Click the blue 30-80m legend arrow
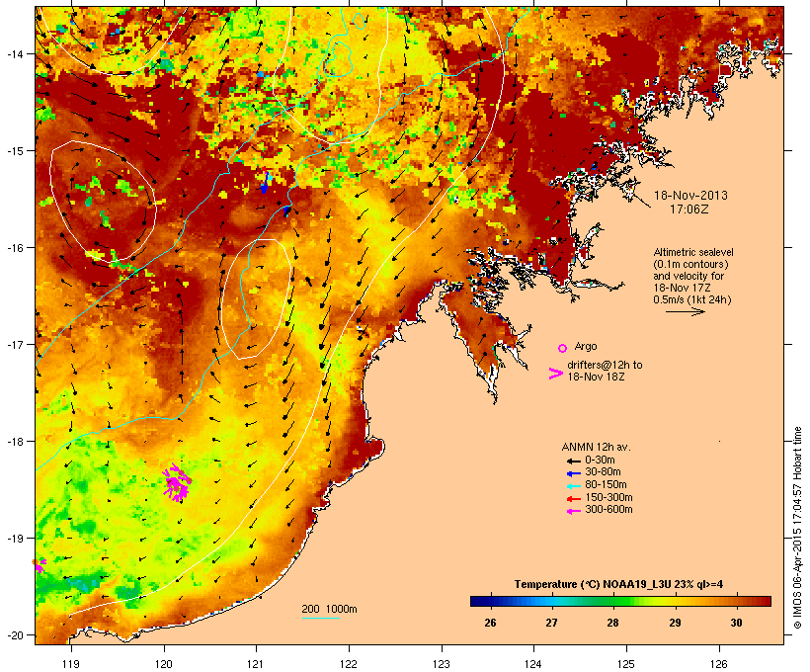Screen dimensions: 810x672 573,473
